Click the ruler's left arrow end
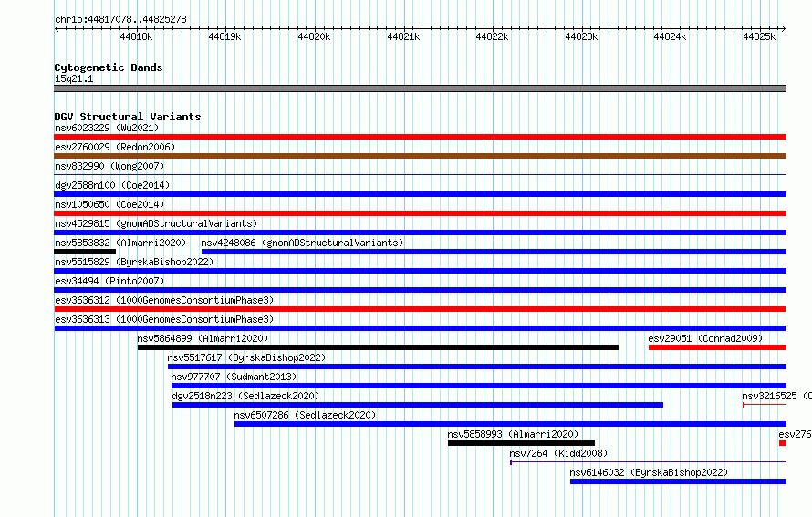Viewport: 812px width, 517px height. [57, 28]
